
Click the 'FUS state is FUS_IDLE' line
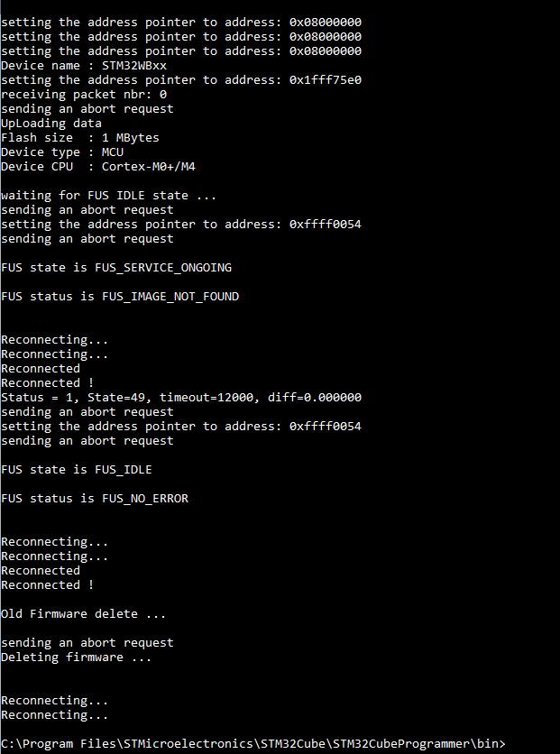77,470
